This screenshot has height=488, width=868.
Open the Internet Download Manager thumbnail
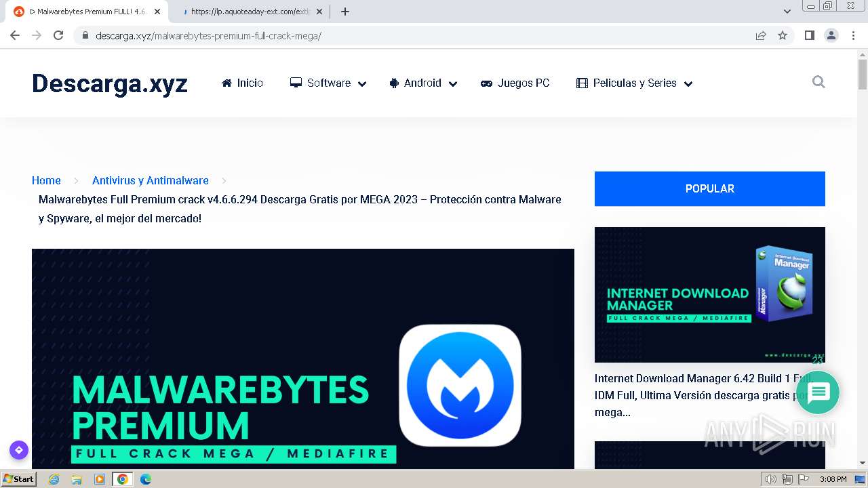pos(710,295)
